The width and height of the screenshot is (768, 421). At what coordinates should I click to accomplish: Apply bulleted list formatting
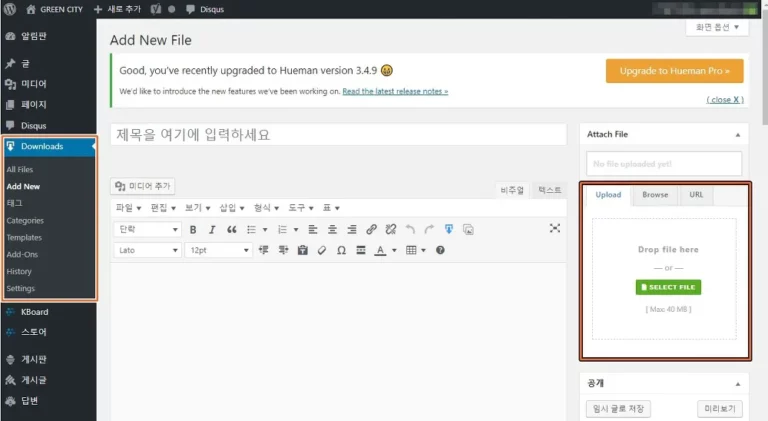[x=251, y=230]
